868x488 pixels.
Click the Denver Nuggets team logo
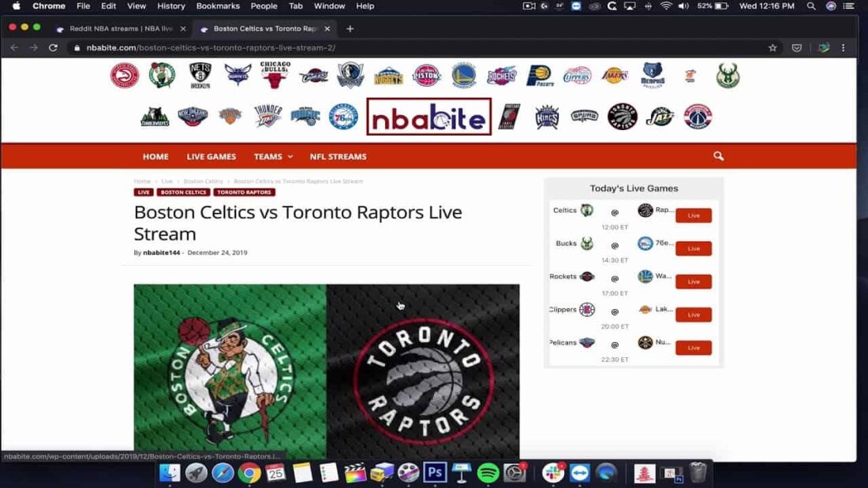388,76
